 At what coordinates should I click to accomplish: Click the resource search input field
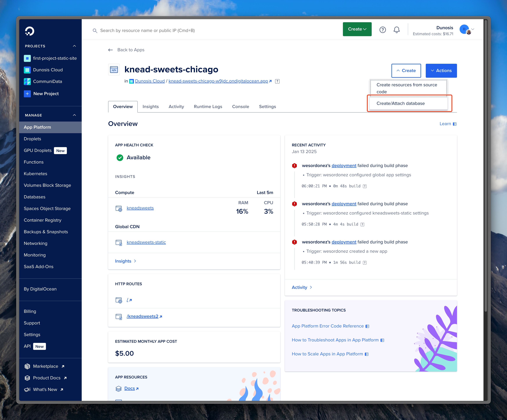pyautogui.click(x=147, y=31)
